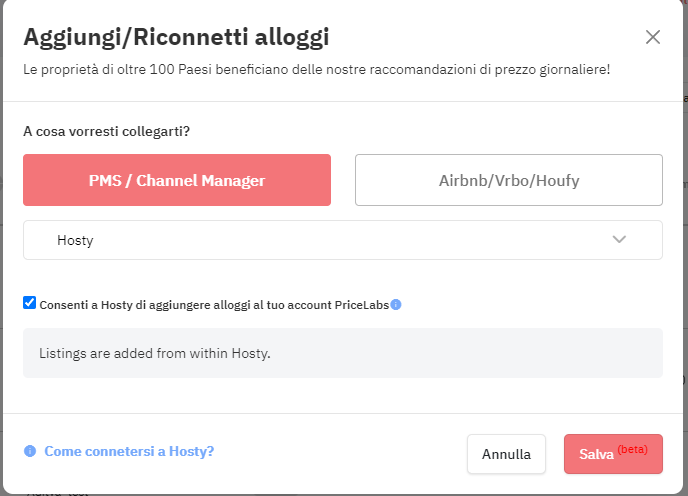688x496 pixels.
Task: Click the PriceLabs word in checkbox label
Action: 362,305
